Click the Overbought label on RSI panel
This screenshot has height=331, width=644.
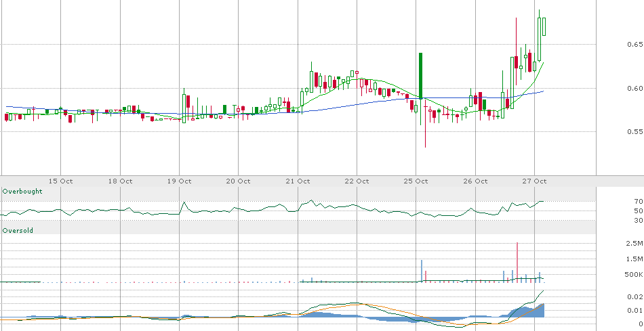point(22,192)
